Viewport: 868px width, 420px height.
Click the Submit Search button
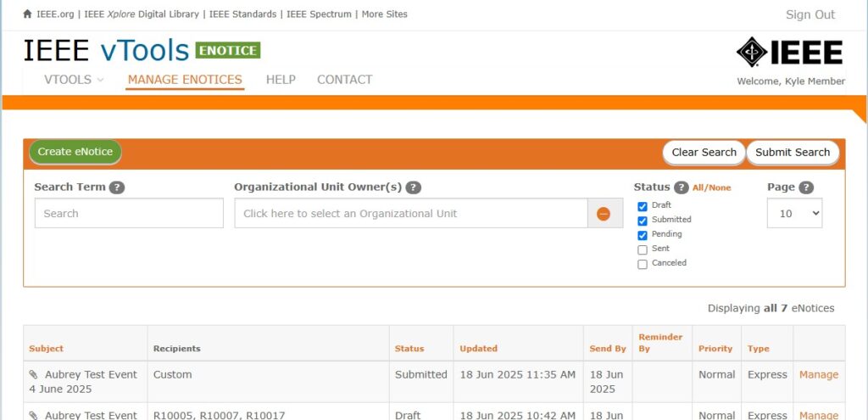click(793, 153)
